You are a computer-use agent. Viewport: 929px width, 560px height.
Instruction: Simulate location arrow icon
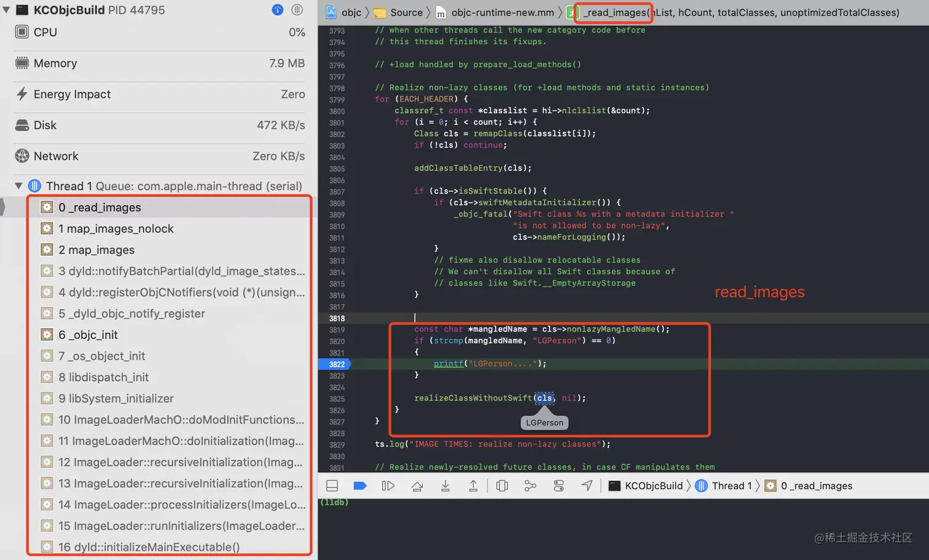pyautogui.click(x=587, y=486)
